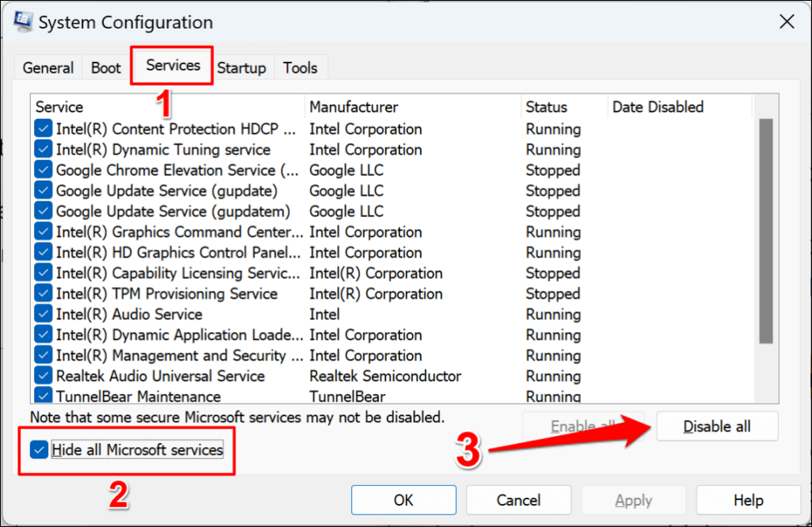This screenshot has width=812, height=527.
Task: Uncheck Intel(R) Content Protection HDCP service
Action: [x=43, y=128]
